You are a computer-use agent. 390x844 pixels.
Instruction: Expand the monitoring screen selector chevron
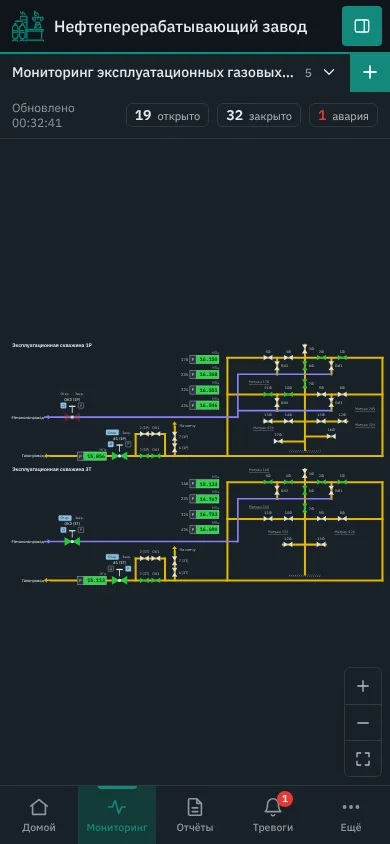329,72
